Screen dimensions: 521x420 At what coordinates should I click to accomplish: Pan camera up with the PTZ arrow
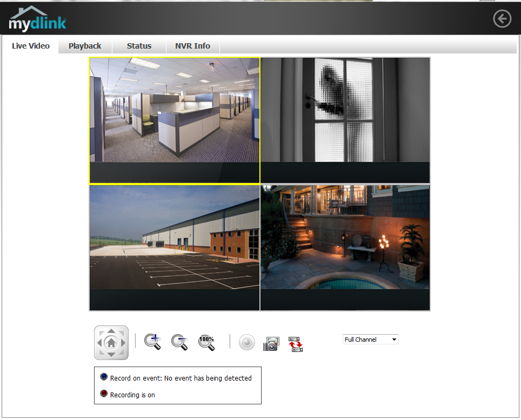tap(111, 331)
